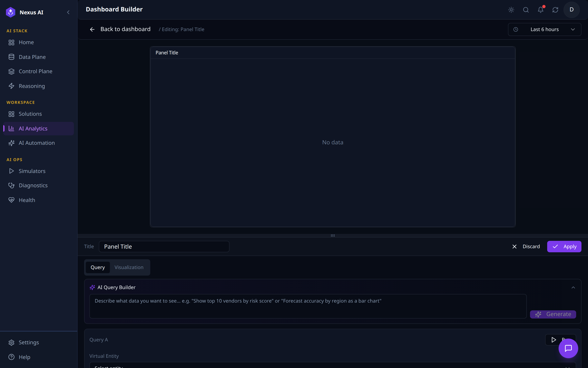Grab the panel resize drag handle
The image size is (588, 368).
click(x=333, y=236)
